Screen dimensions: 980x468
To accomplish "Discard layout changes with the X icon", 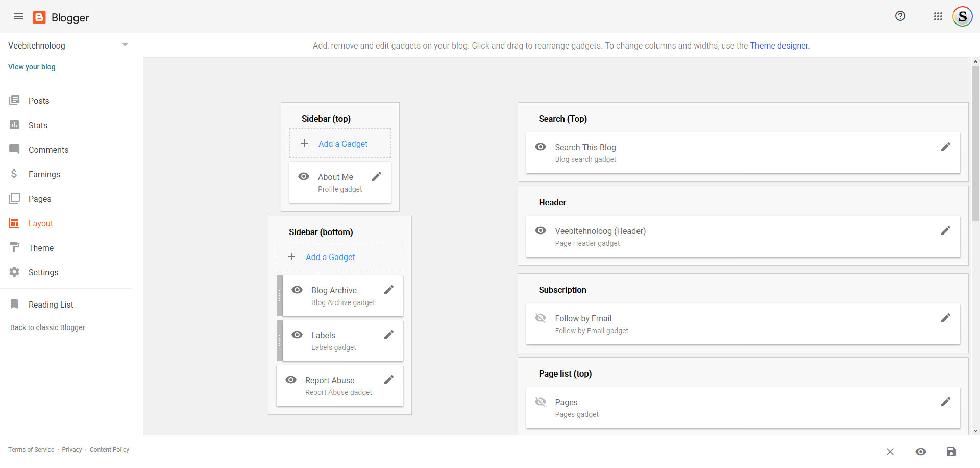I will 890,452.
